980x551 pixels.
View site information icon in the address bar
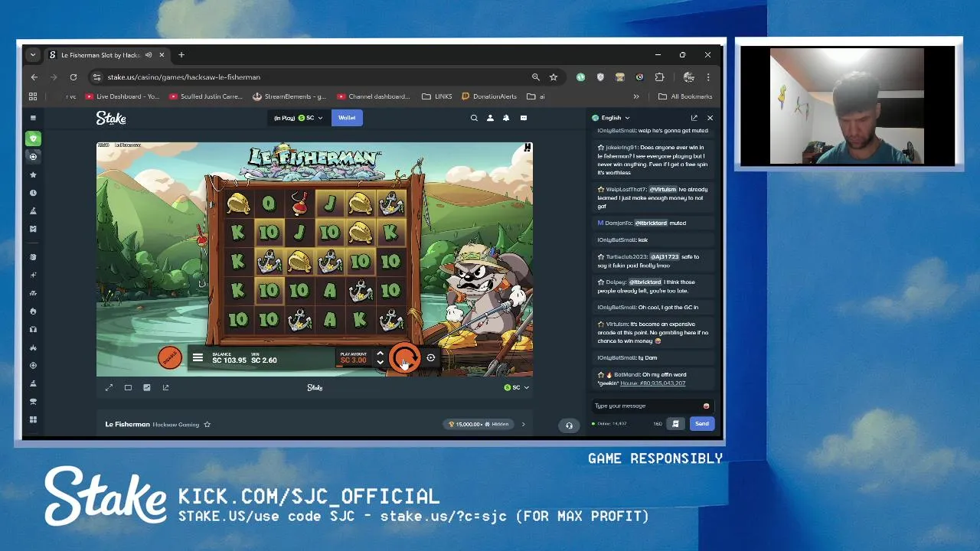(x=96, y=77)
